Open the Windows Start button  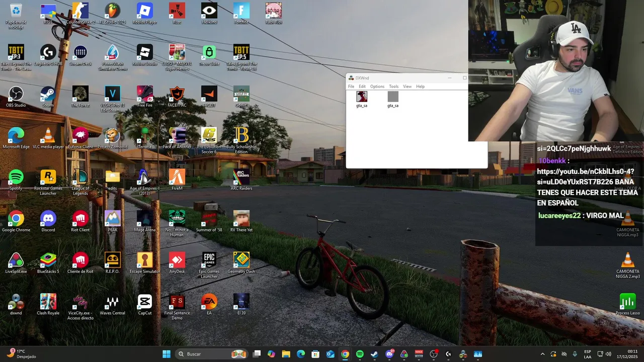coord(167,354)
